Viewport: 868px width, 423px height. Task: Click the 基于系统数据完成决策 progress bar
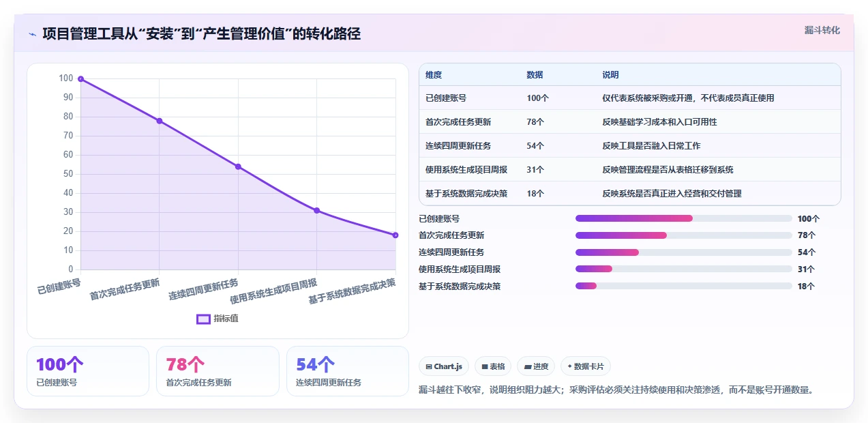tap(684, 287)
